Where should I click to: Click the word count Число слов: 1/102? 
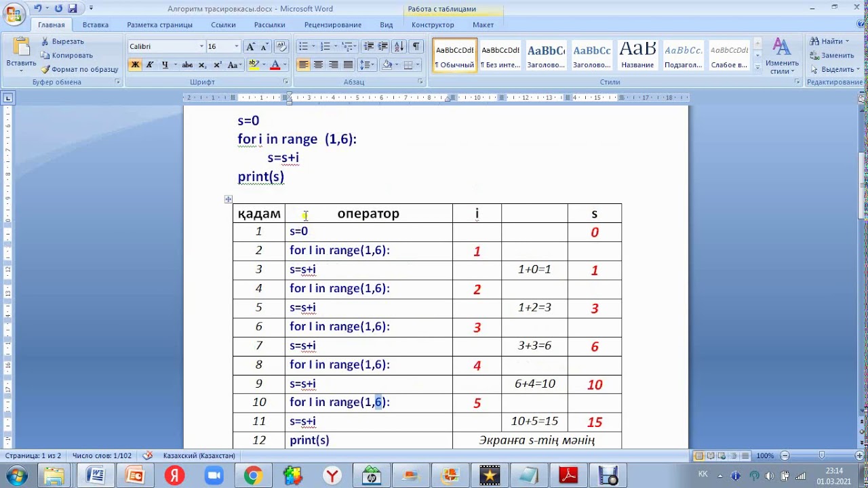point(102,455)
